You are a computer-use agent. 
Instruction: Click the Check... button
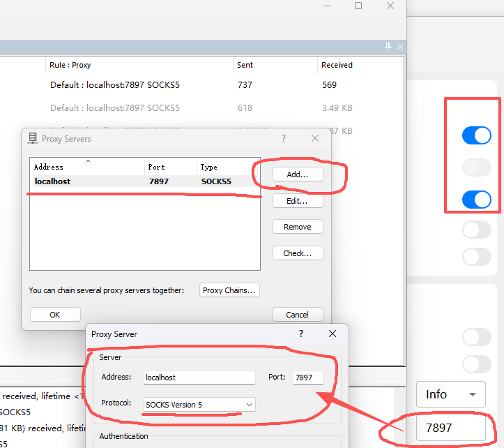tap(298, 253)
